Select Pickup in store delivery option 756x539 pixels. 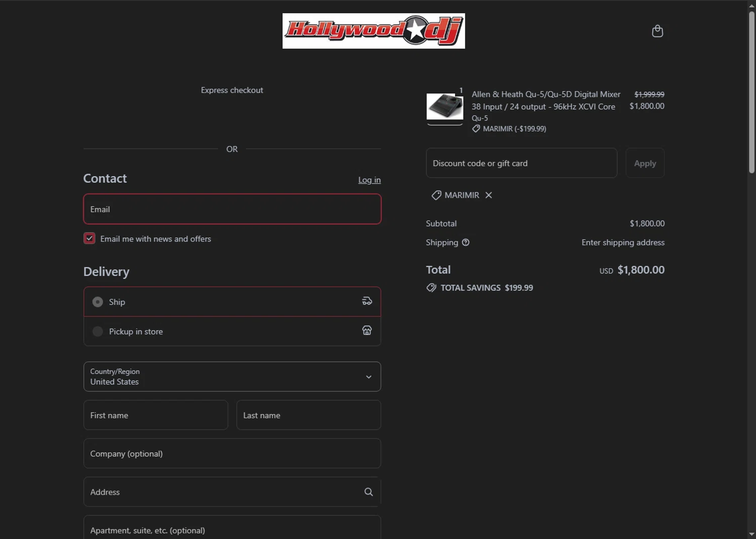232,331
